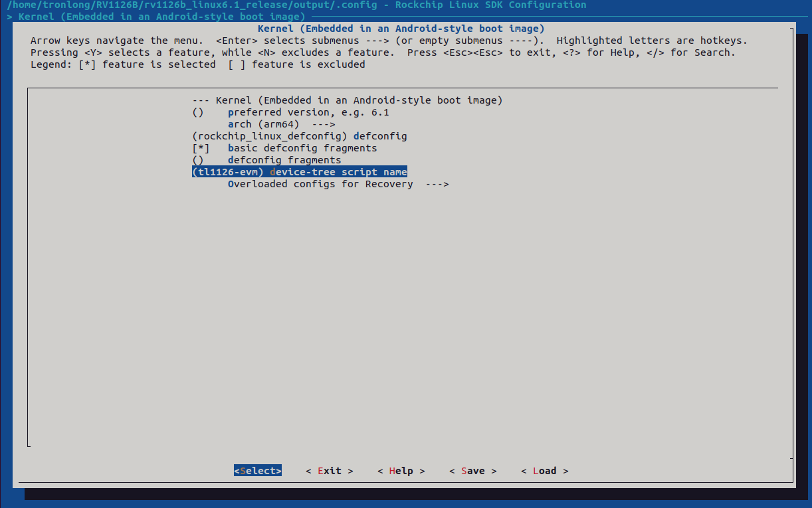Edit the preferred version field
This screenshot has width=812, height=508.
click(x=290, y=112)
